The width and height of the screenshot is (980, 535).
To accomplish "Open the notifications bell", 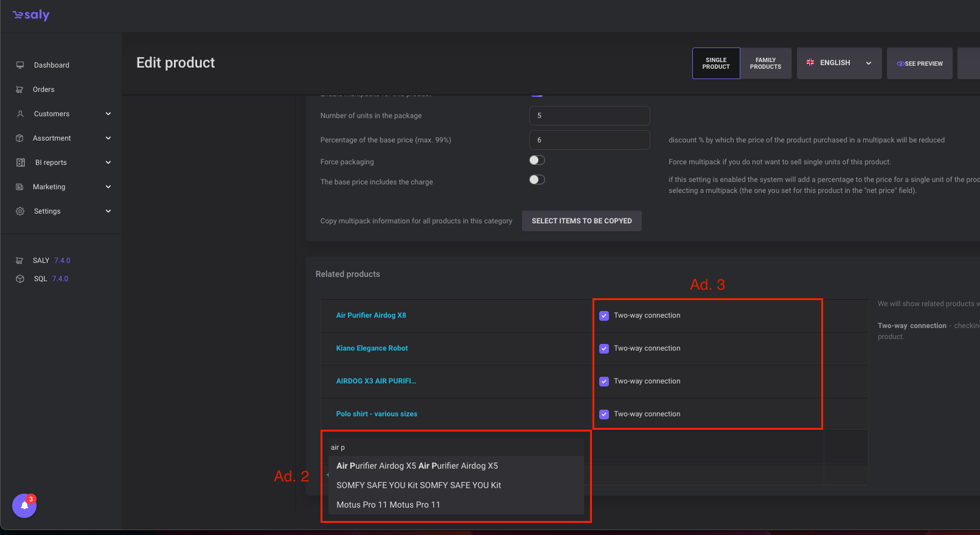I will pos(24,505).
